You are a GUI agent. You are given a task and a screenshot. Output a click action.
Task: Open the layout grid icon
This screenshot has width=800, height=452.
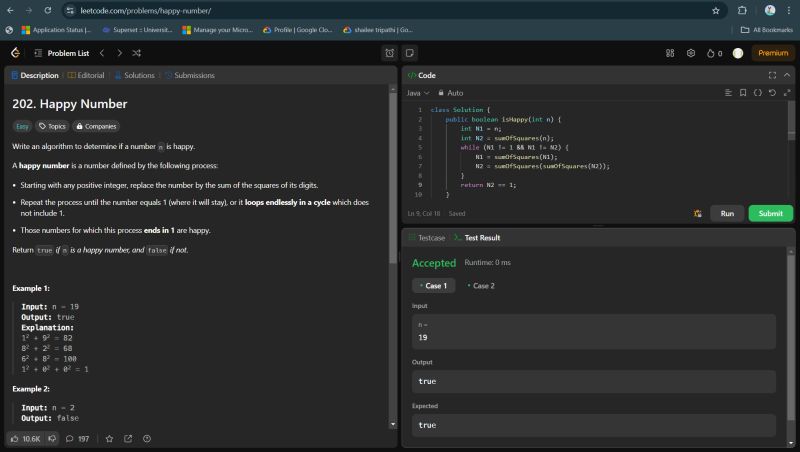[670, 53]
